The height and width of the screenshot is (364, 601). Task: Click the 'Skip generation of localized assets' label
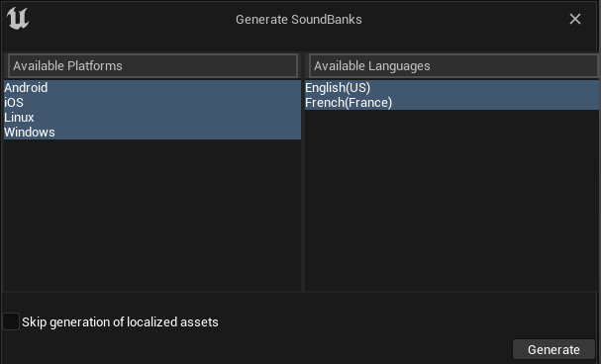point(120,321)
